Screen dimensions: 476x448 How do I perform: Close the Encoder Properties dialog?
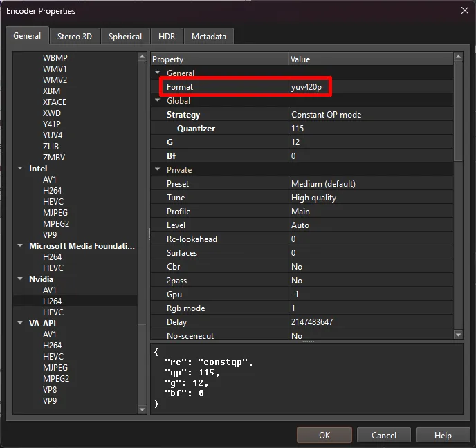(464, 10)
